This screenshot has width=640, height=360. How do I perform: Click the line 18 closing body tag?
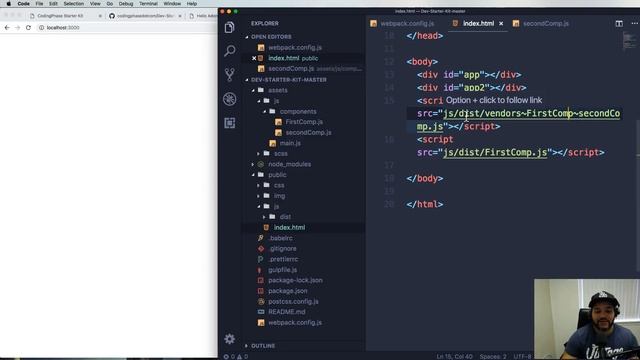point(424,178)
